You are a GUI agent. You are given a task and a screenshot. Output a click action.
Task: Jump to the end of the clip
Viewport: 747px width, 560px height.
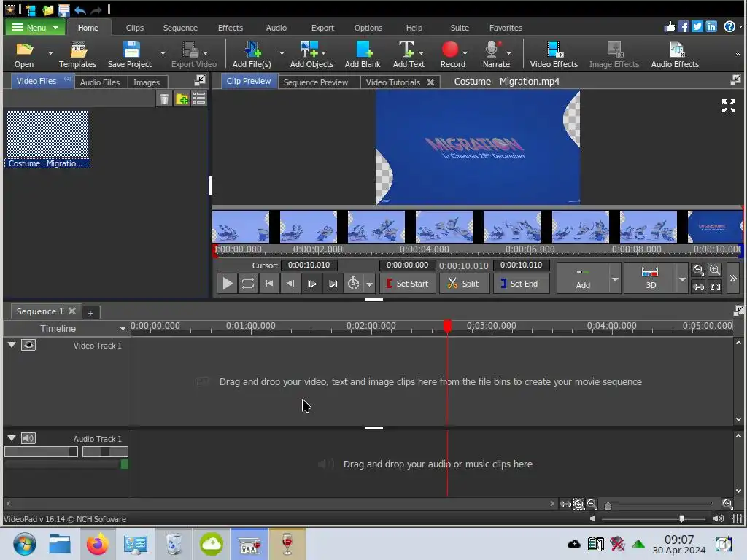click(x=333, y=284)
